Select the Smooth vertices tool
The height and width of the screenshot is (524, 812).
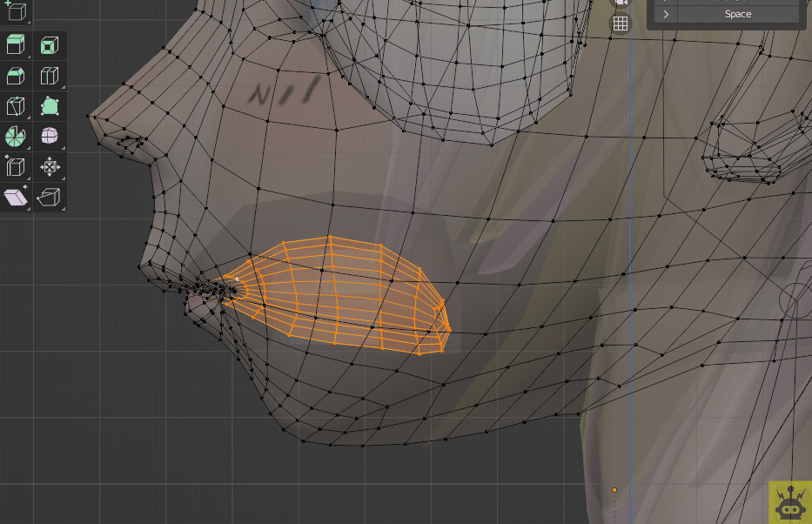point(50,137)
